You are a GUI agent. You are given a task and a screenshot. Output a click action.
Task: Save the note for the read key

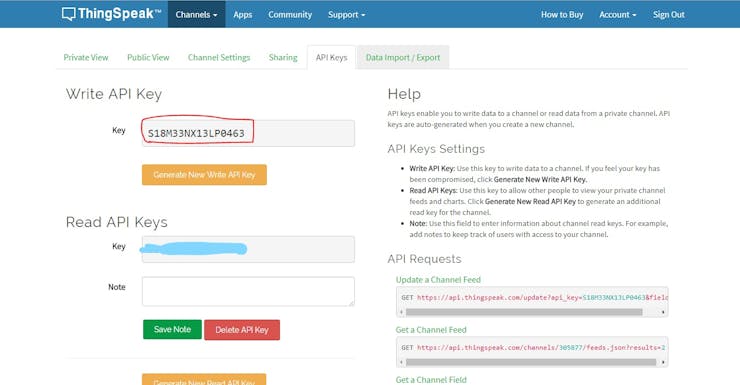point(172,329)
